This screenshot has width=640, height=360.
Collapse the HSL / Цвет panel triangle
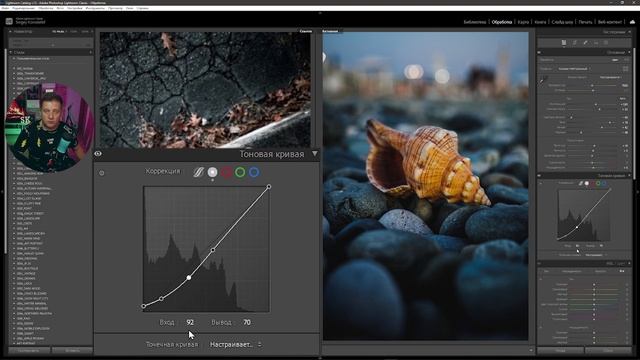point(629,263)
